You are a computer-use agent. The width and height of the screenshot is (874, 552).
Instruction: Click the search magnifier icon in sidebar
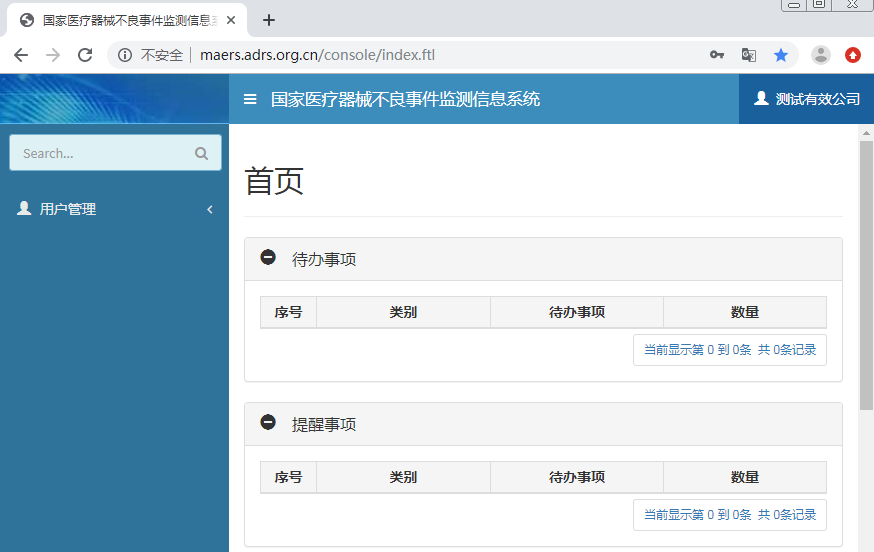click(x=201, y=153)
